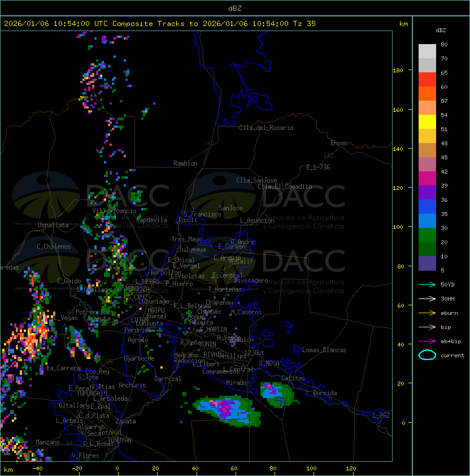The width and height of the screenshot is (470, 476).
Task: Click the 'current' legend label
Action: (x=452, y=355)
